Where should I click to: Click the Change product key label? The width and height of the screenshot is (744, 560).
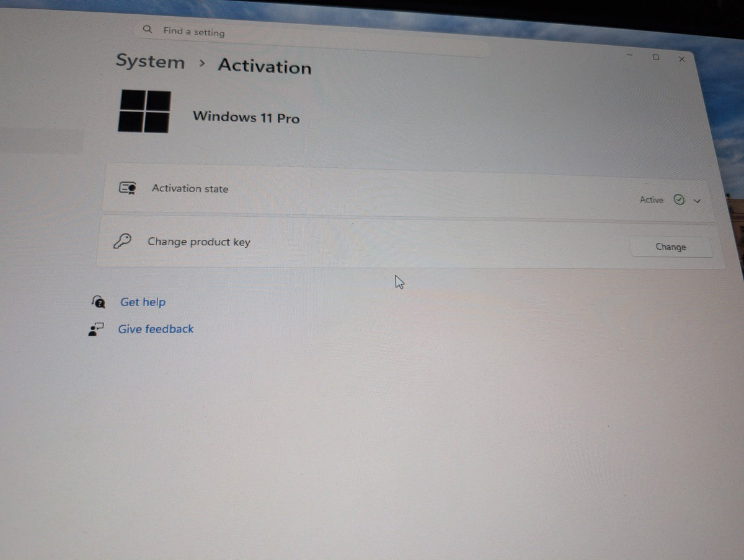point(199,242)
